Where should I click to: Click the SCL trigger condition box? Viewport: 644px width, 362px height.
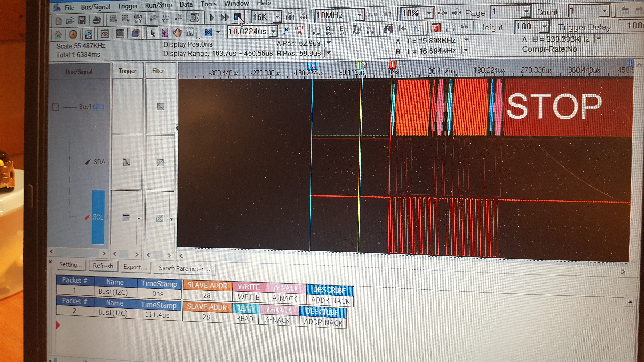click(x=126, y=218)
